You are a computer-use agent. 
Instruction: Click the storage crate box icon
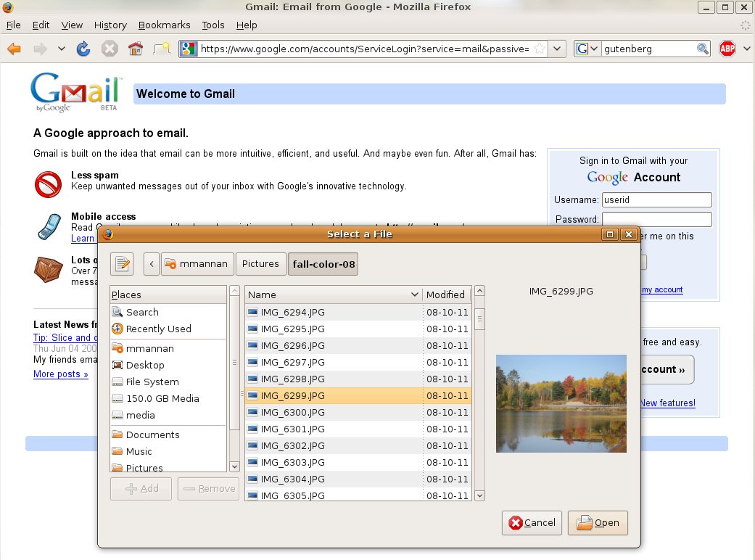click(48, 269)
